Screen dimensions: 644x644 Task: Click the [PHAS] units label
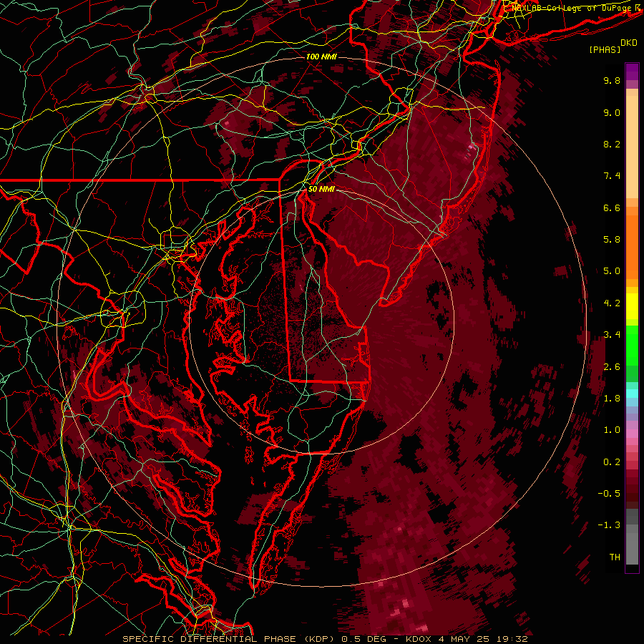(605, 50)
